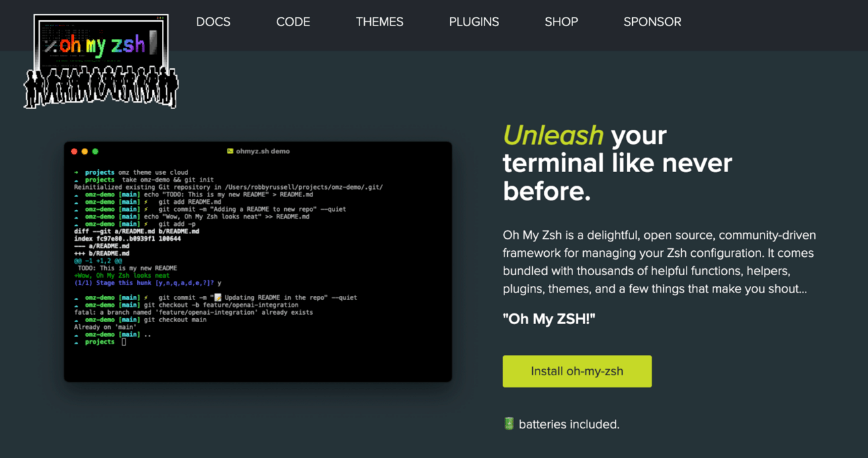The height and width of the screenshot is (458, 868).
Task: Click the green maximize dot in demo terminal
Action: pos(95,151)
